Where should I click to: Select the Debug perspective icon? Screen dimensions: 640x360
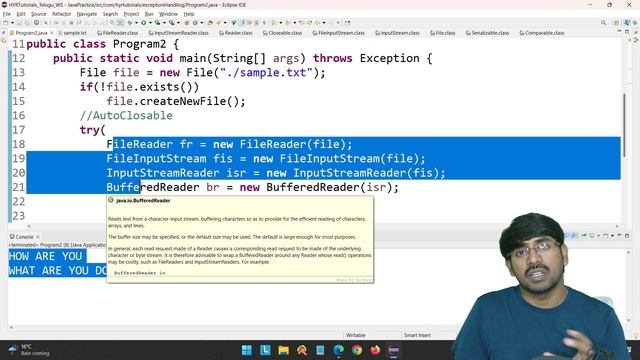click(635, 23)
